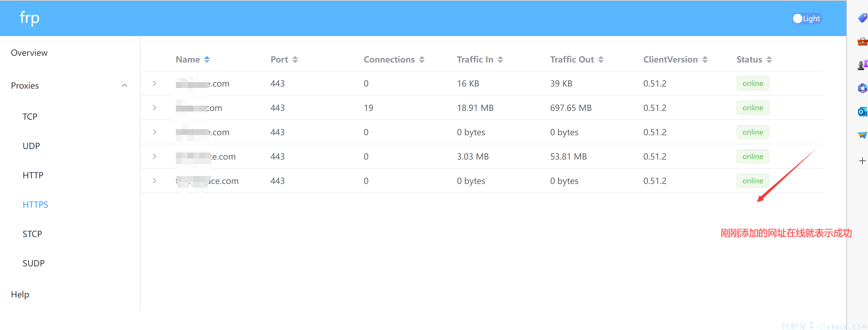Collapse the Proxies menu chevron
868x330 pixels.
tap(124, 86)
